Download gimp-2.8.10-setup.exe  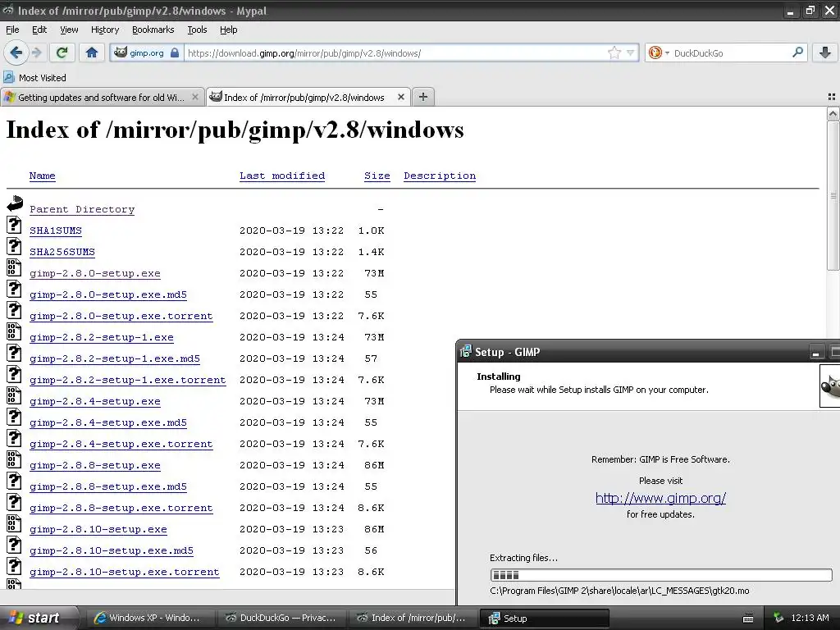coord(98,529)
